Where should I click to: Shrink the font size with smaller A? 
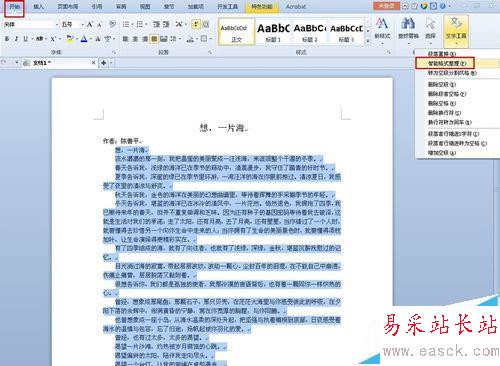click(99, 24)
